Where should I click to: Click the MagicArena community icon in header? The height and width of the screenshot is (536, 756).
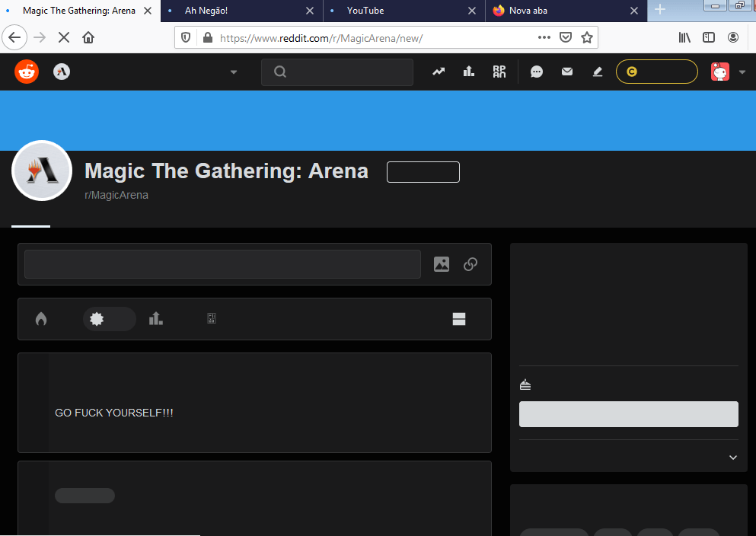pos(62,72)
